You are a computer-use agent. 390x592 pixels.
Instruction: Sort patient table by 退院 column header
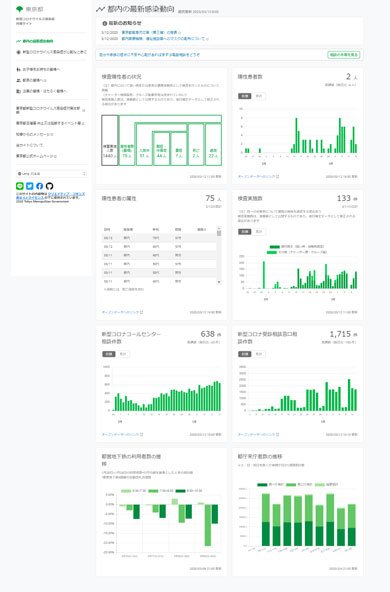point(202,229)
